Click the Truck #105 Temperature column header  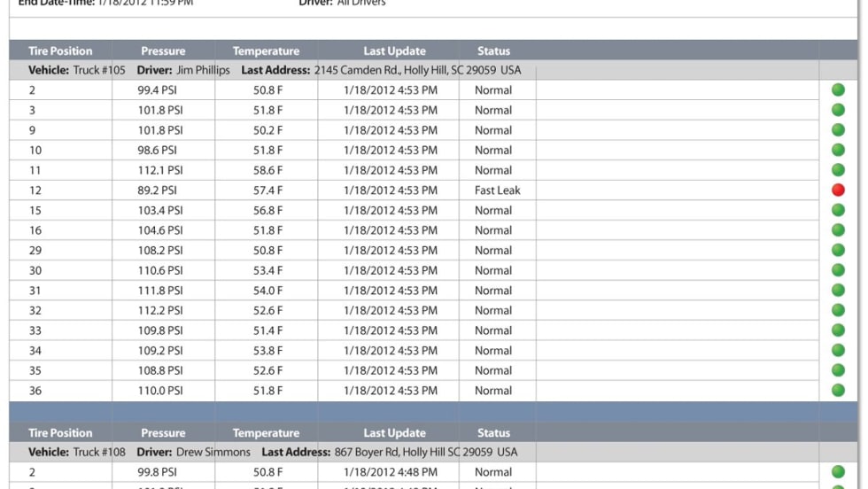click(266, 51)
